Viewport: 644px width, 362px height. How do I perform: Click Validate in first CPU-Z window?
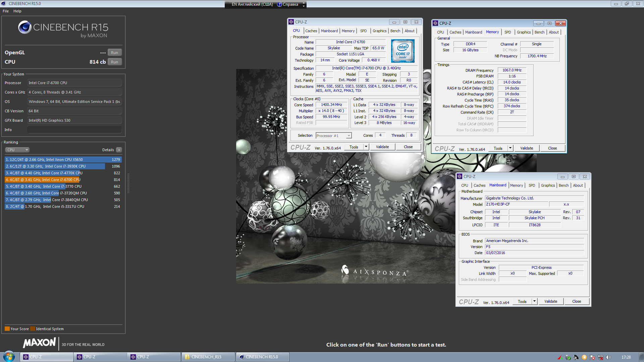382,147
